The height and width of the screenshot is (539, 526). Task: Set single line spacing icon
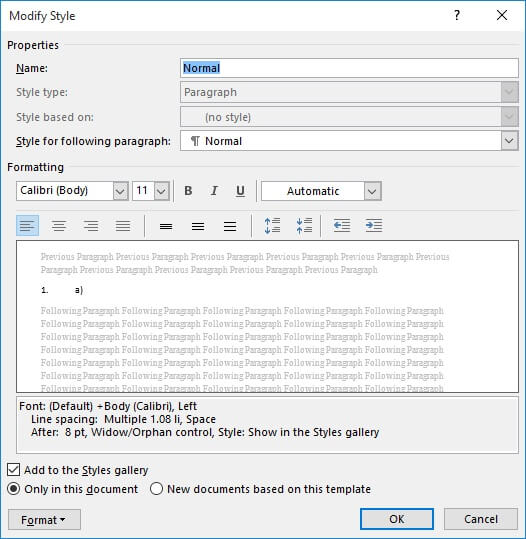click(x=166, y=226)
